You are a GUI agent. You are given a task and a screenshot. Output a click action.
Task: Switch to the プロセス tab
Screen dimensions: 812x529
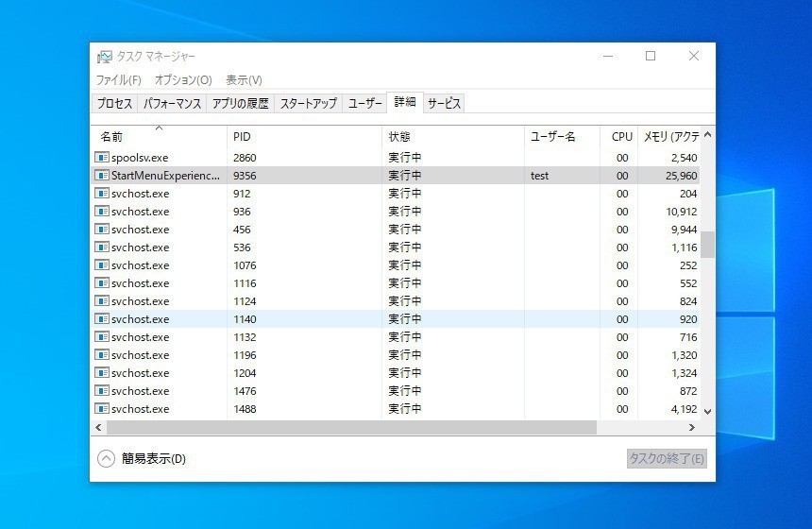115,103
